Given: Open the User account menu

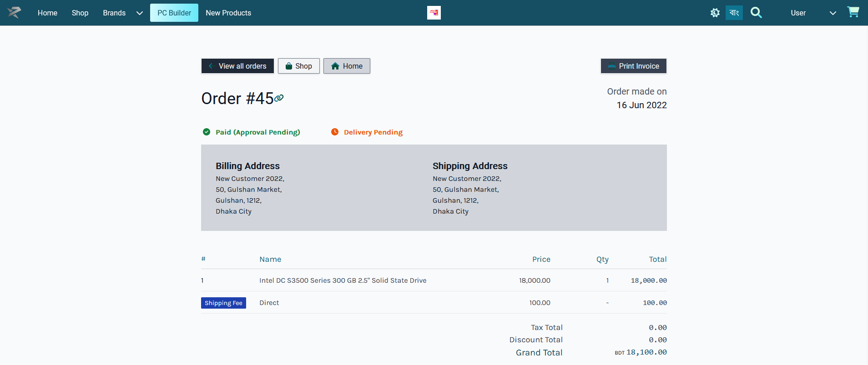Looking at the screenshot, I should [x=798, y=13].
